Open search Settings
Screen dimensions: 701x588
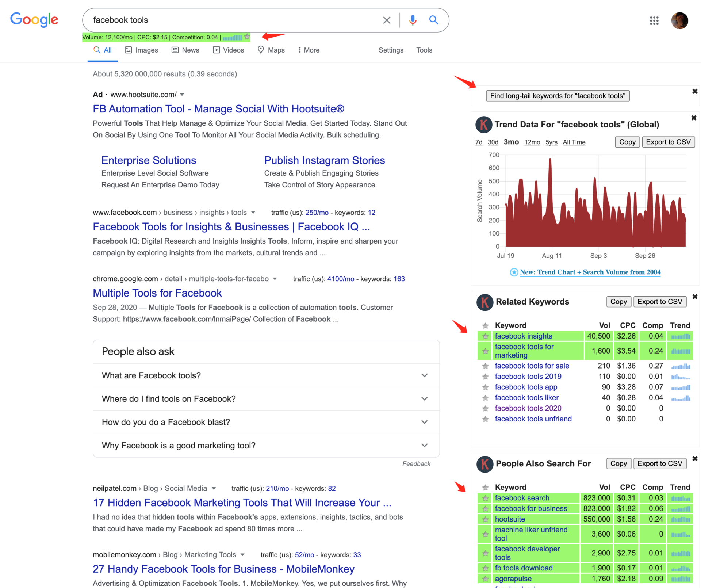click(391, 50)
